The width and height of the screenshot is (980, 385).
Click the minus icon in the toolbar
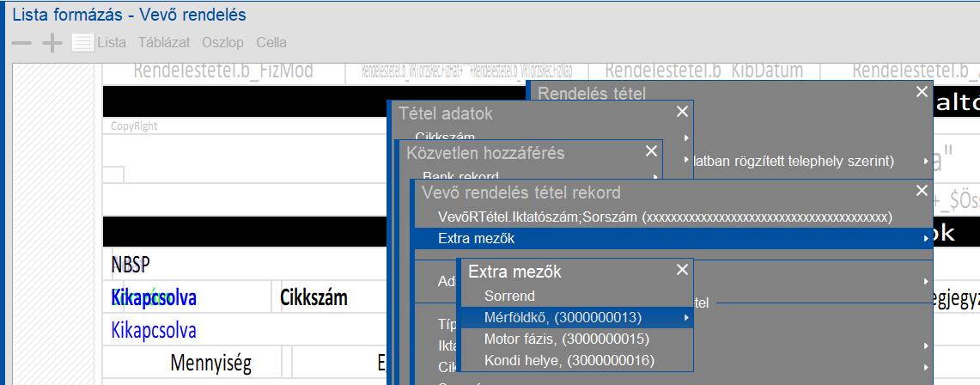click(x=21, y=43)
